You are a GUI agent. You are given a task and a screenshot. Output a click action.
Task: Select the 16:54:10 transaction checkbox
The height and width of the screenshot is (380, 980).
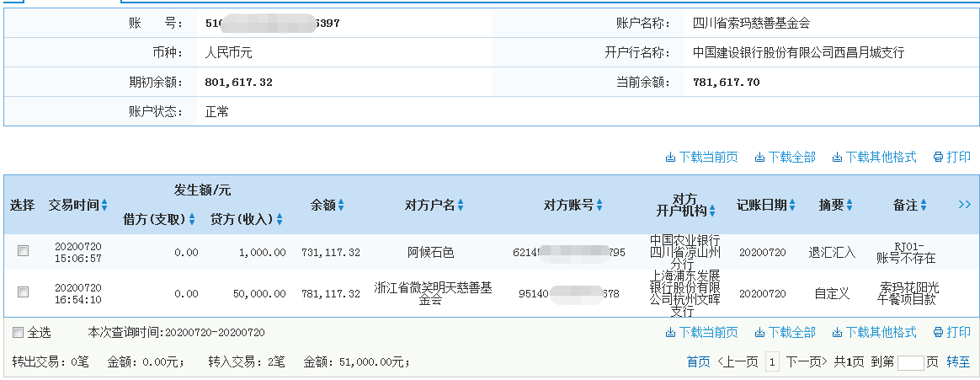24,292
